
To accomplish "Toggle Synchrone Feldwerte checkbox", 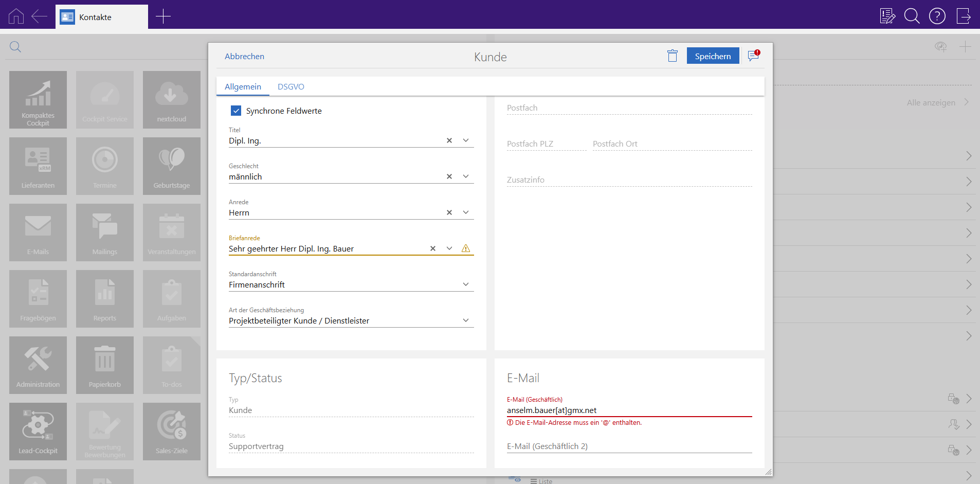I will point(236,111).
